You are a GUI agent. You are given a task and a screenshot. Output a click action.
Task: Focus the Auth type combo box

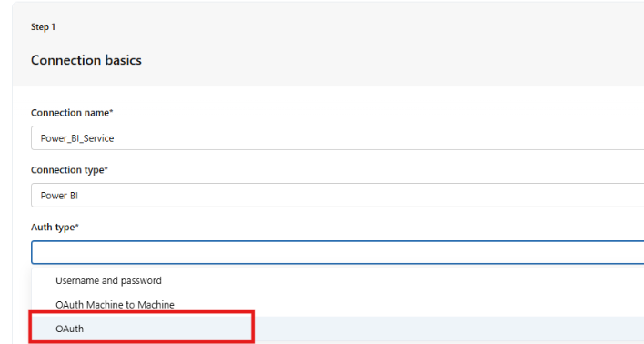pos(337,252)
